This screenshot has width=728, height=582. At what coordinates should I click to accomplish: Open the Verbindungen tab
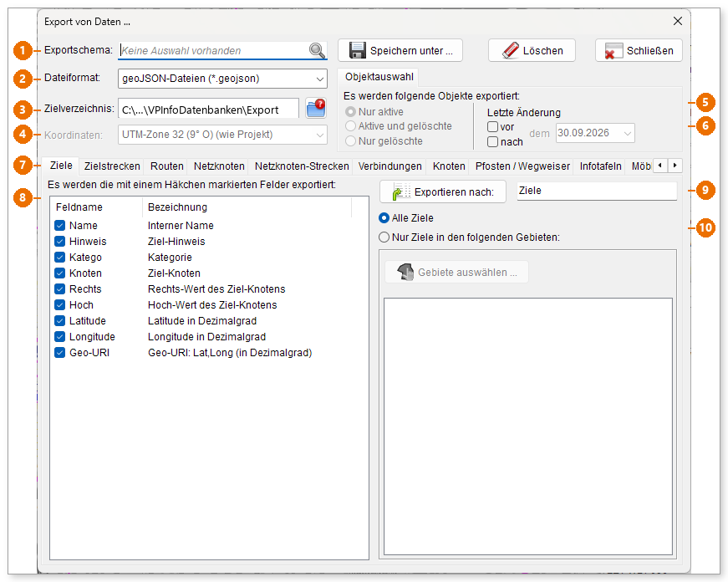pyautogui.click(x=390, y=166)
